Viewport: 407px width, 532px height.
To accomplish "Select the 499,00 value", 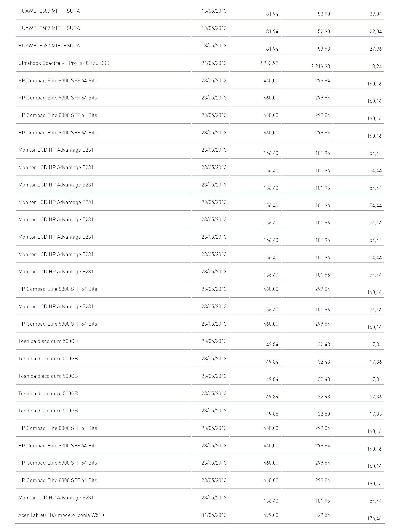I will coord(271,515).
